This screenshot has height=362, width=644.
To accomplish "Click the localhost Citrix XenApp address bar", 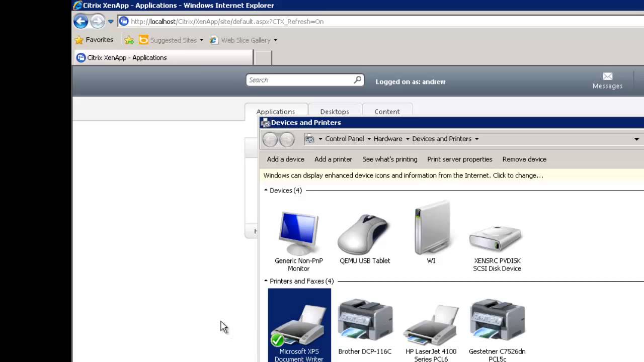I will [381, 22].
